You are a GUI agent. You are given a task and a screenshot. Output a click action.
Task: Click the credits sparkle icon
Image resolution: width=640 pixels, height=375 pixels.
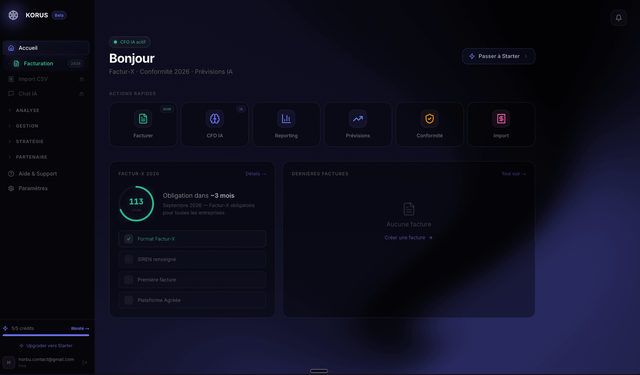pos(5,328)
